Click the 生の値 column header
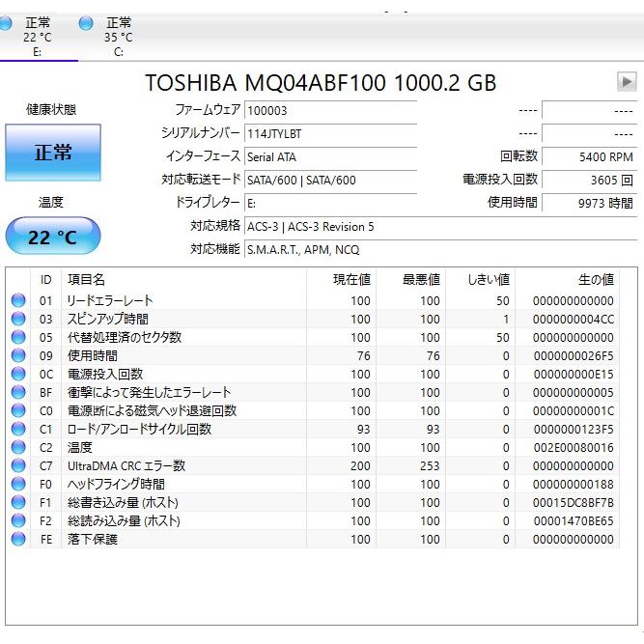 (x=567, y=280)
